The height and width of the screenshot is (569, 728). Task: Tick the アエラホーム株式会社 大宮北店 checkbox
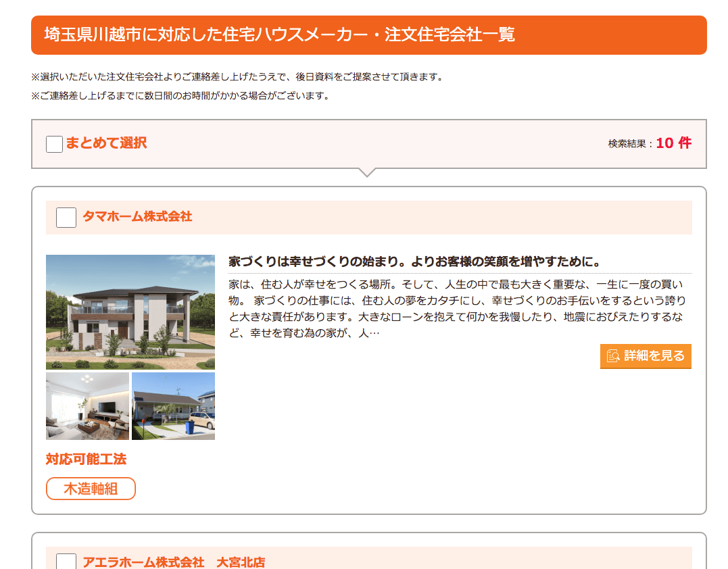tap(66, 561)
